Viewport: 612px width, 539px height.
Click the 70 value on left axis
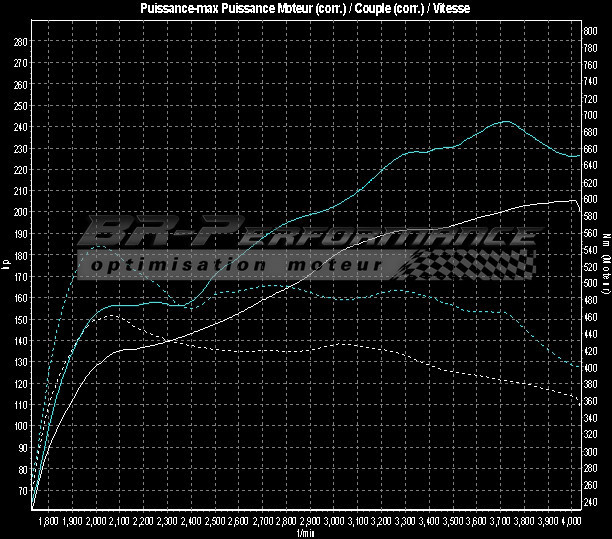(23, 490)
